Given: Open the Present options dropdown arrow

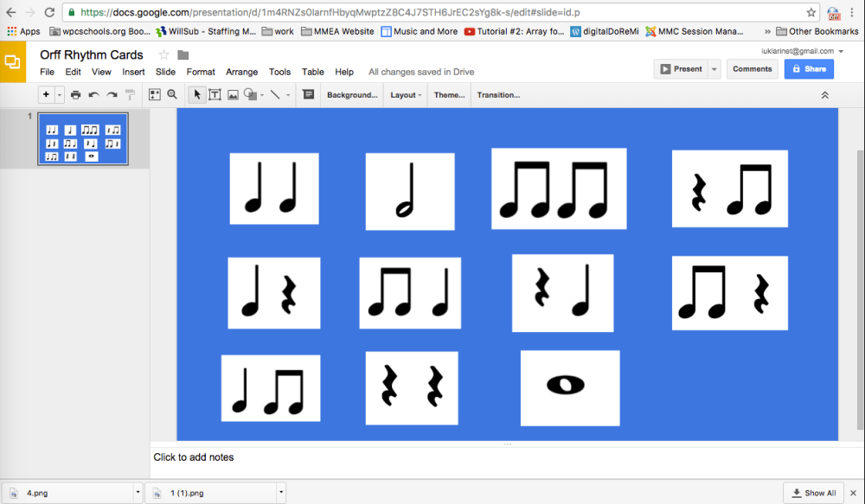Looking at the screenshot, I should [714, 69].
